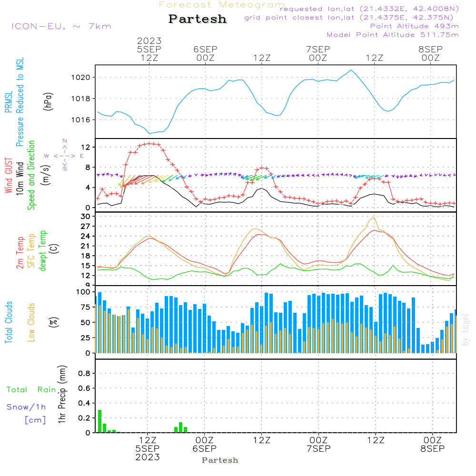Screen dimensions: 476x476
Task: Click the red "2m Temp" axis label
Action: 20,252
